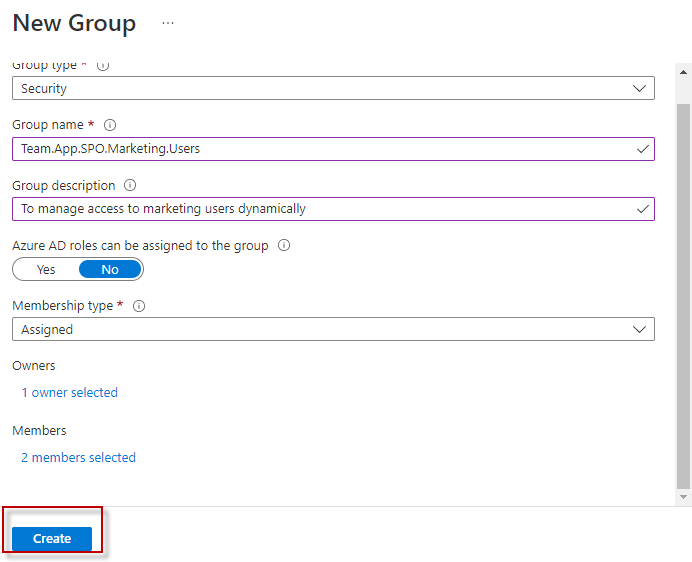Viewport: 692px width, 562px height.
Task: Click the scrollbar up arrow
Action: coord(684,71)
